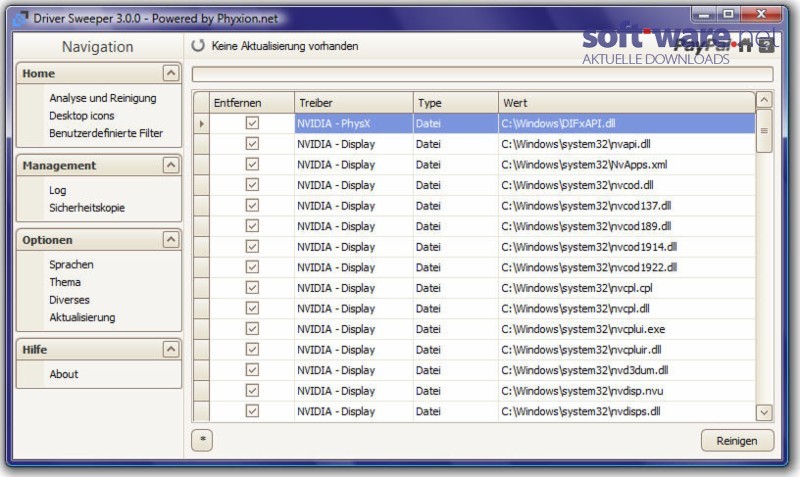Select C:\Windows\system32\nvd3dum.dll cell

[627, 370]
